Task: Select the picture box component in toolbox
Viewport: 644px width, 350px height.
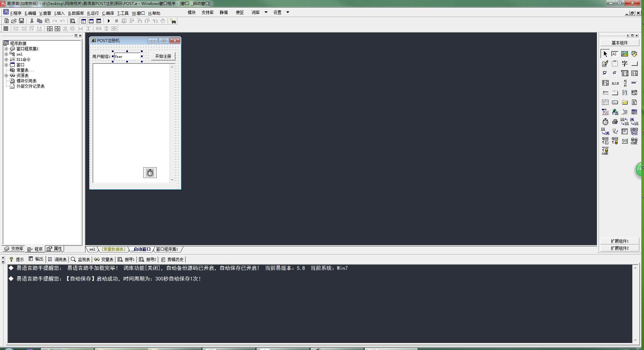Action: 624,54
